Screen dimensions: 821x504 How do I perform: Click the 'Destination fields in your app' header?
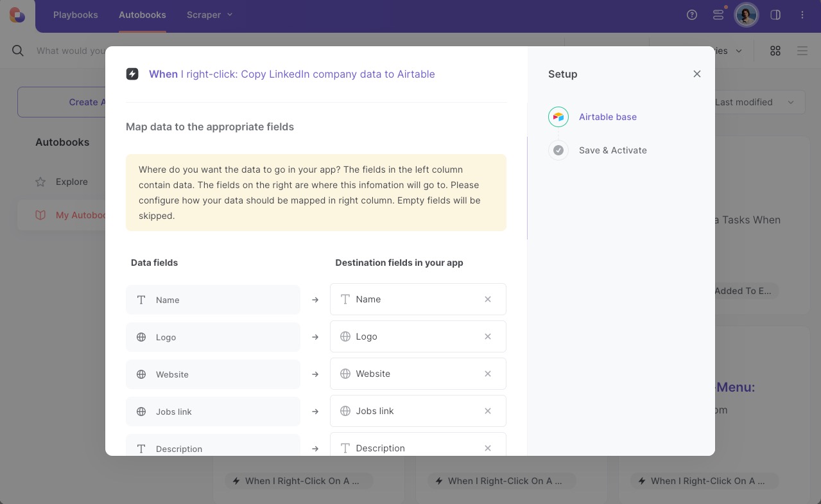coord(399,263)
